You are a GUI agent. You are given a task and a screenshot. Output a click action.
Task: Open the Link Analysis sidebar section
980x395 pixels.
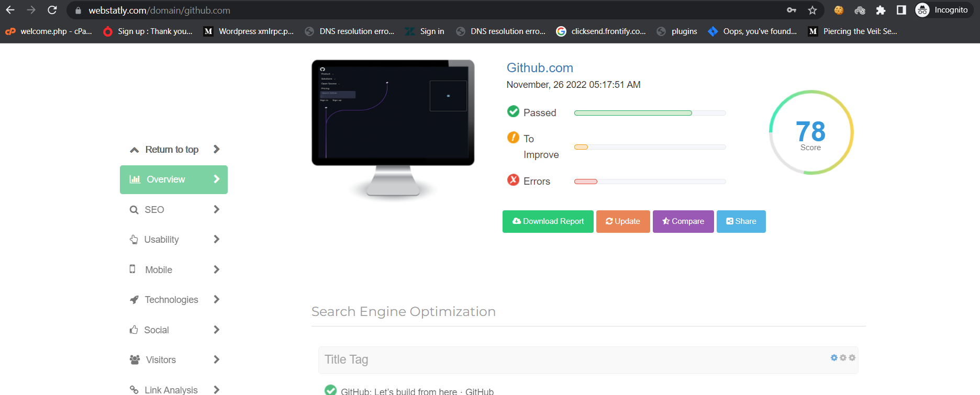(174, 390)
